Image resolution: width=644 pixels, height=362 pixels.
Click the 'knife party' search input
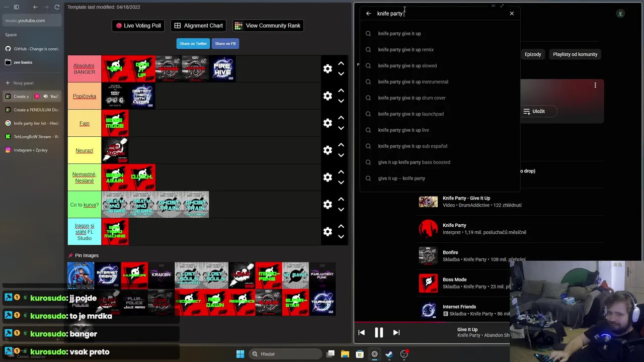(440, 14)
